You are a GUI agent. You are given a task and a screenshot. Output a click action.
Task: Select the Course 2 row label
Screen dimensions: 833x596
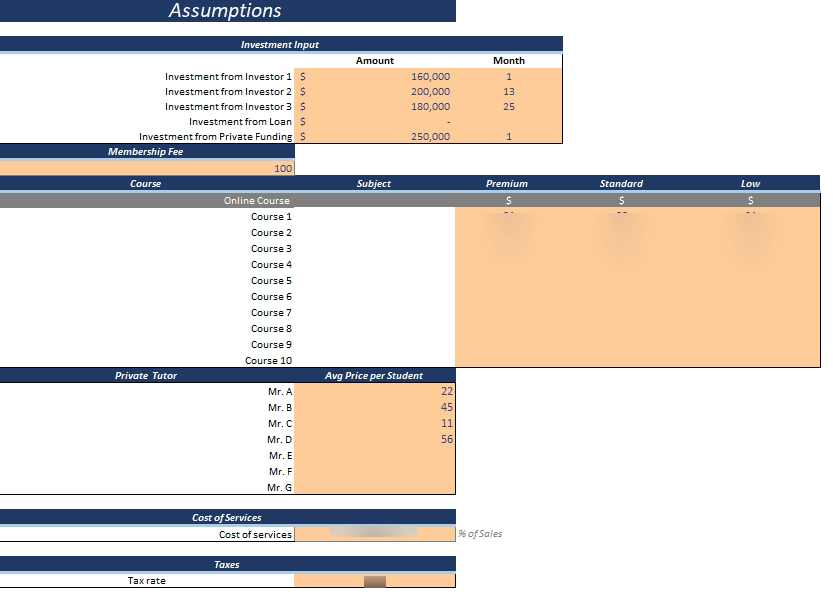pyautogui.click(x=271, y=233)
